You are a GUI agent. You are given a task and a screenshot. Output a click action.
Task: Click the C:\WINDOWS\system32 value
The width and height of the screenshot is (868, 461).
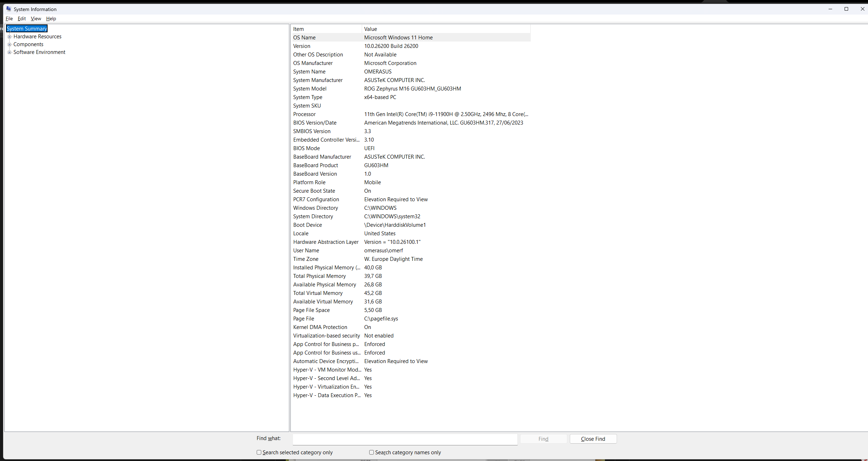[392, 216]
